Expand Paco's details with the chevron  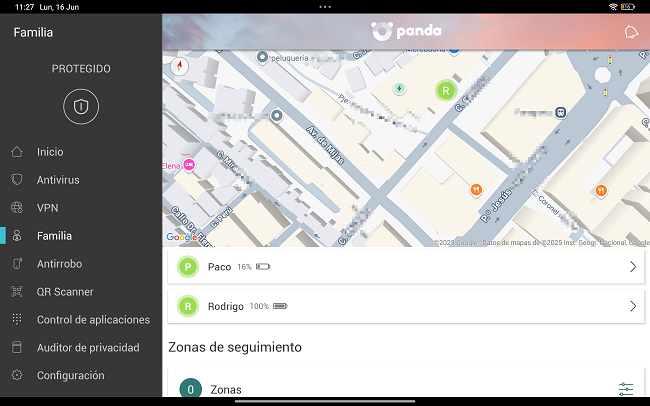pyautogui.click(x=632, y=267)
